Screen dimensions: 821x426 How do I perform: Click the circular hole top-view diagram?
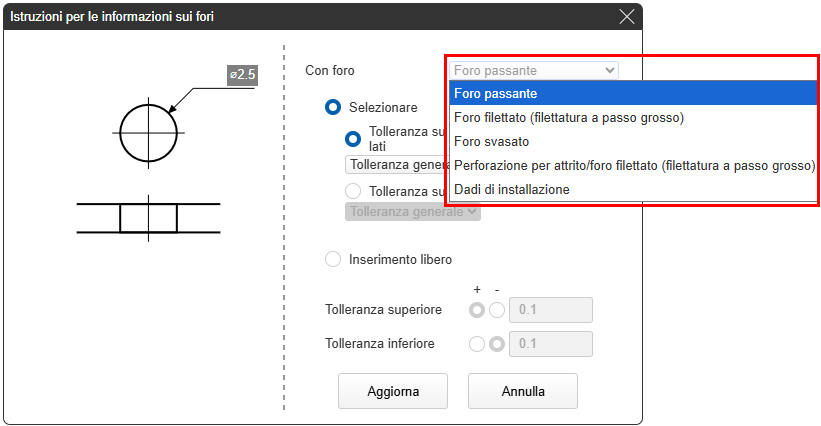click(x=148, y=131)
